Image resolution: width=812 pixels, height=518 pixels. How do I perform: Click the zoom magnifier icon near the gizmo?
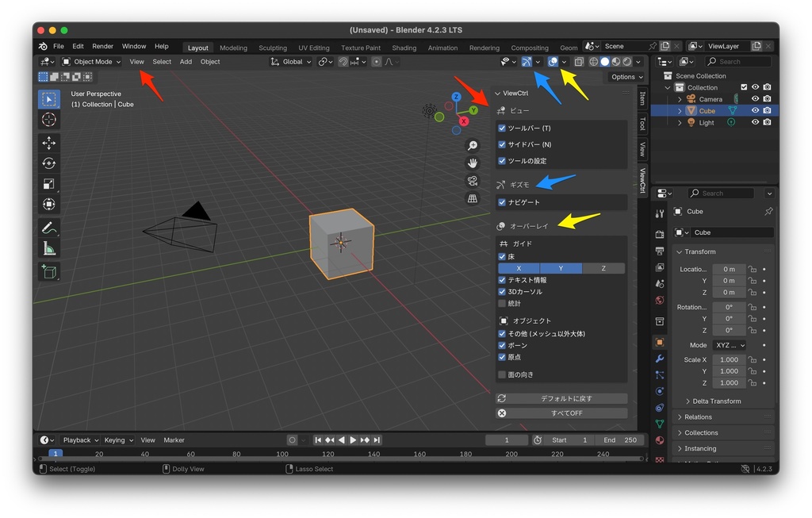[472, 146]
